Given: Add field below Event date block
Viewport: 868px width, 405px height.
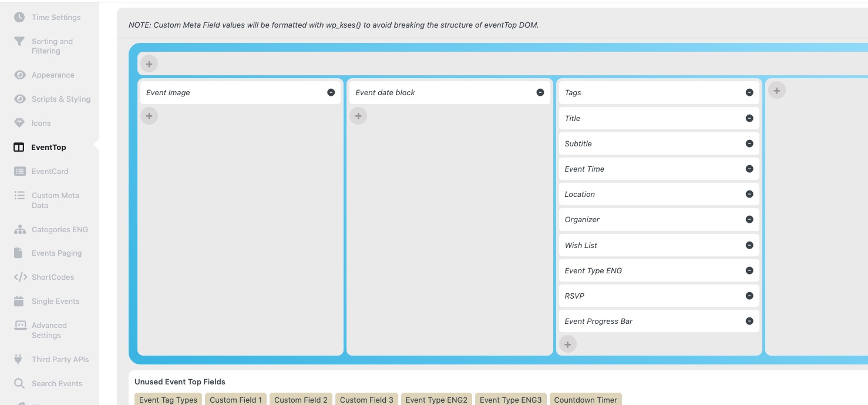Looking at the screenshot, I should click(x=358, y=116).
